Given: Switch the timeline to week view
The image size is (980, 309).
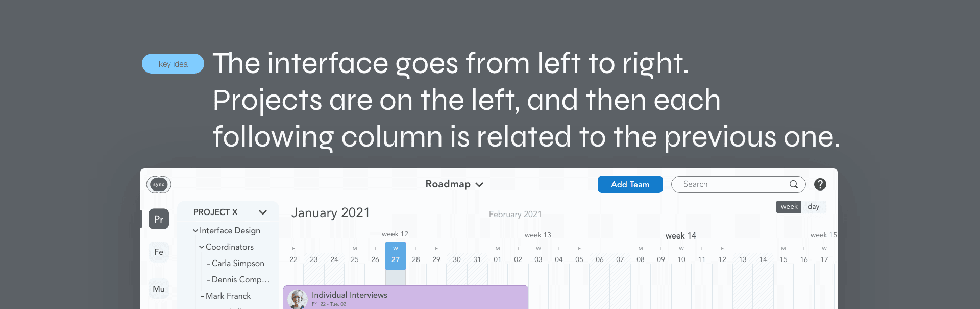Looking at the screenshot, I should click(789, 207).
